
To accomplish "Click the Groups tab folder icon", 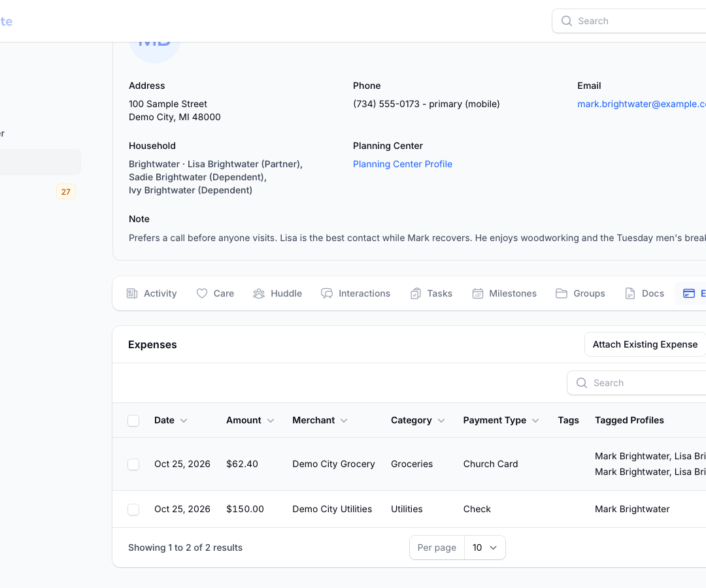I will coord(562,293).
